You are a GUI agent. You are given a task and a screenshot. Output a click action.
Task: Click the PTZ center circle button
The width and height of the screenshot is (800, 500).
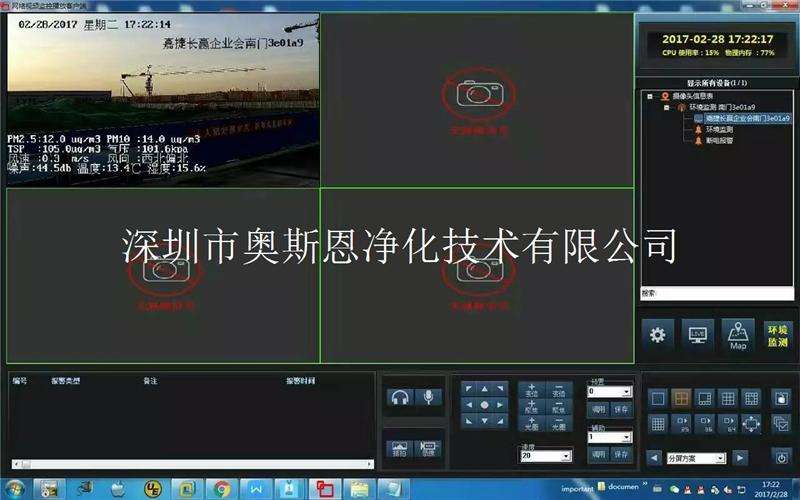[485, 405]
